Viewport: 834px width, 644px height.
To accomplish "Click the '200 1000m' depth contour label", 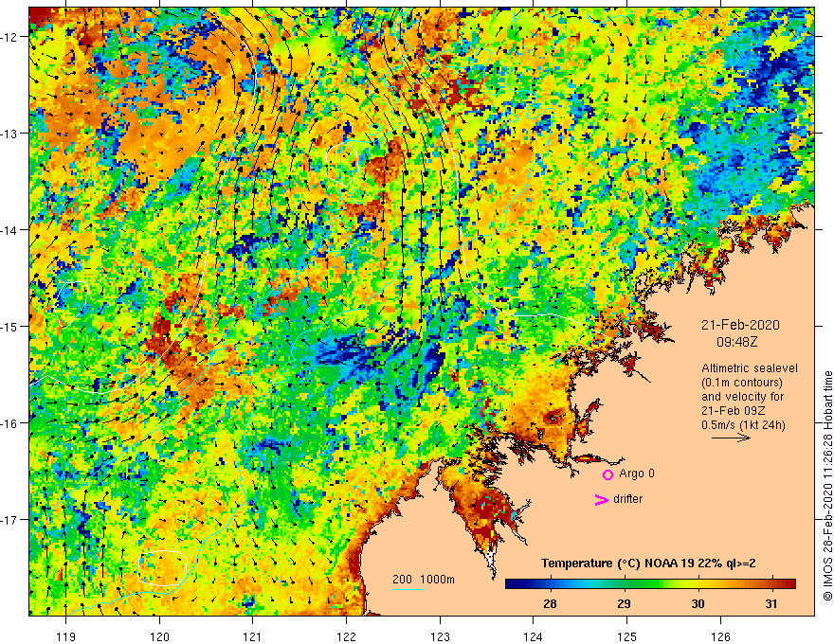I will point(424,580).
